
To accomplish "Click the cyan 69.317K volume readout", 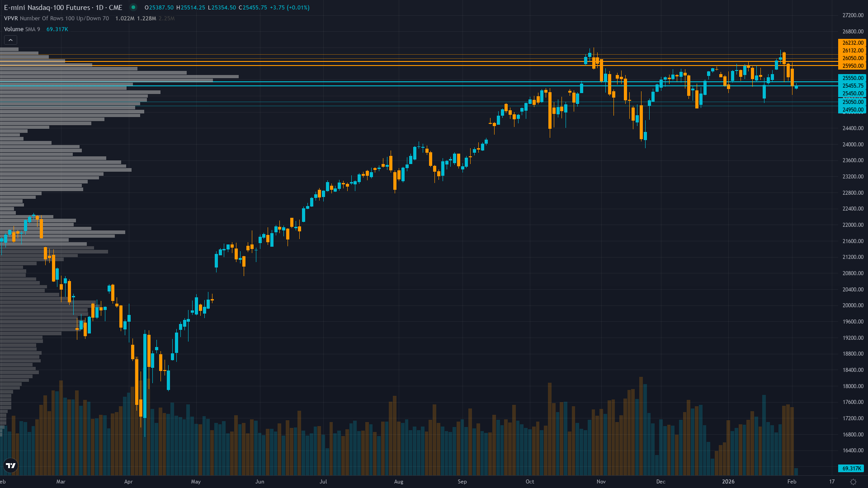I will [x=57, y=29].
